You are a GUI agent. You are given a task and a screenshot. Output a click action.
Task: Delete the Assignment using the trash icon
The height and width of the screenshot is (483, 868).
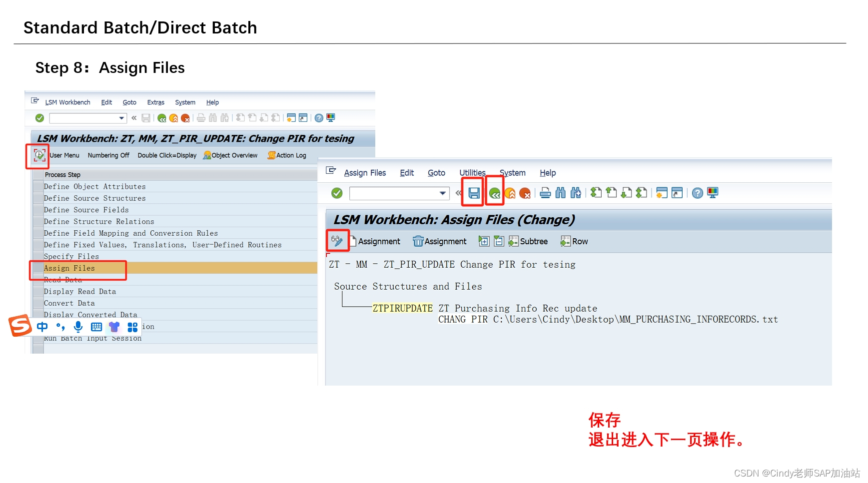tap(440, 242)
